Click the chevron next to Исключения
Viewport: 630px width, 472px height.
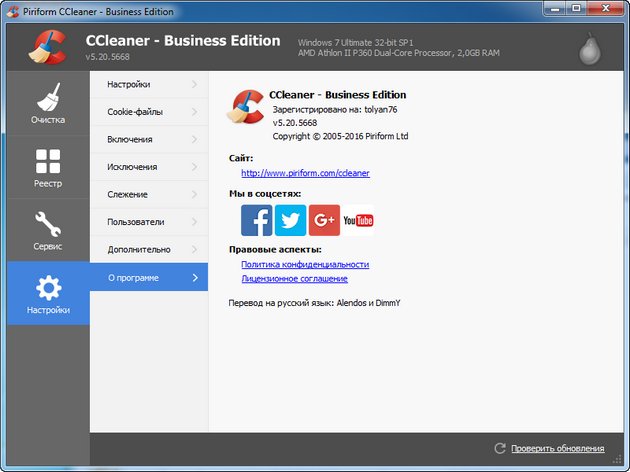[x=194, y=167]
